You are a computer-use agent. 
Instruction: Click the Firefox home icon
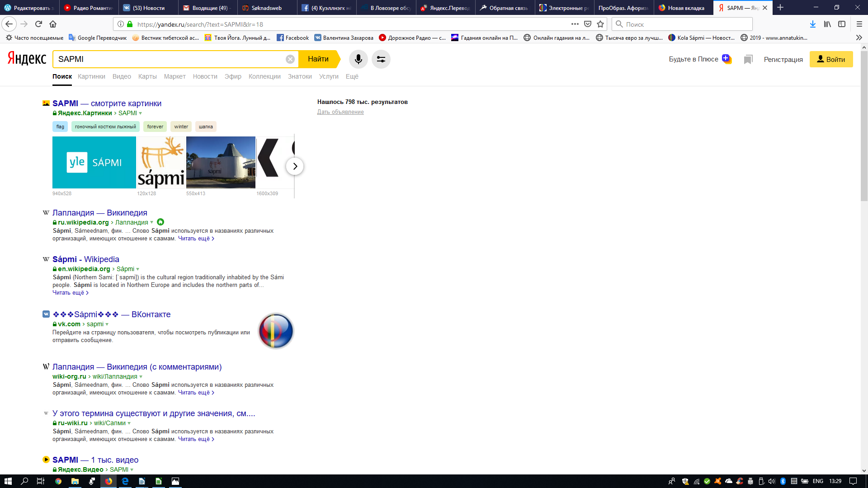pyautogui.click(x=53, y=24)
